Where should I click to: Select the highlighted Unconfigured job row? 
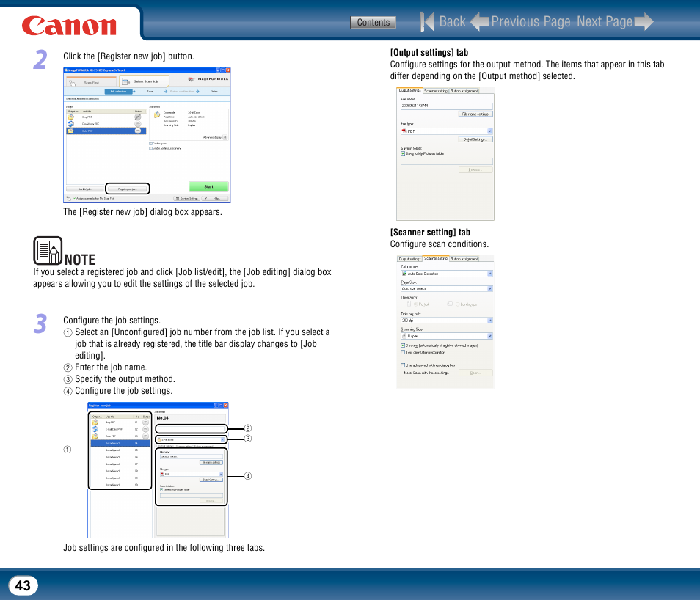pos(120,443)
